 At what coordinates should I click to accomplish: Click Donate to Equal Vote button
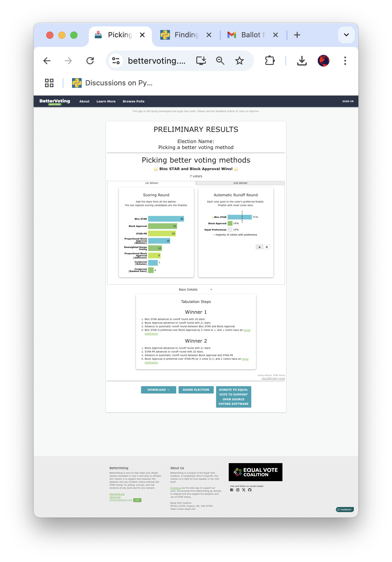234,397
